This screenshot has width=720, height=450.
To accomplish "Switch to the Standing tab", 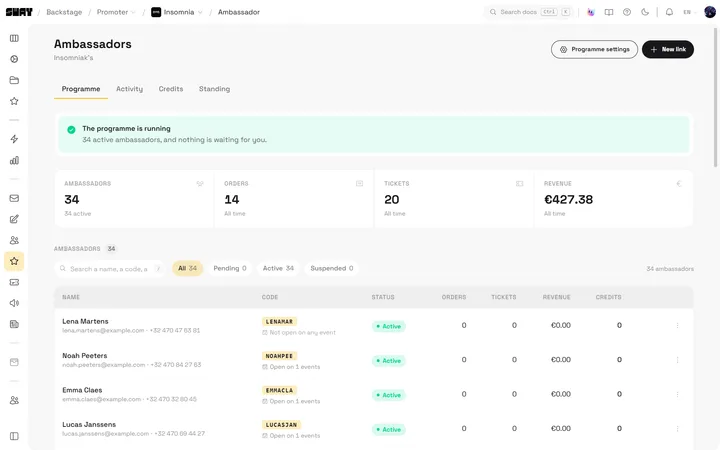I will [x=214, y=89].
